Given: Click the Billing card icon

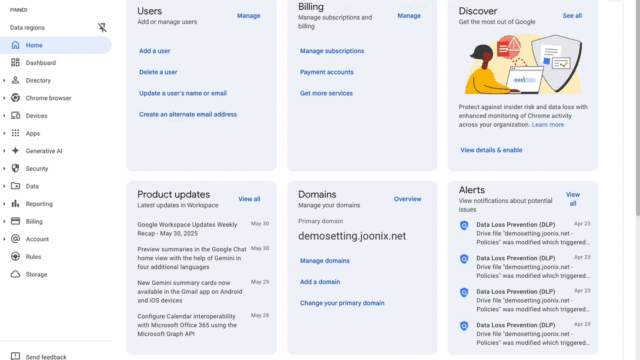Looking at the screenshot, I should pyautogui.click(x=16, y=221).
